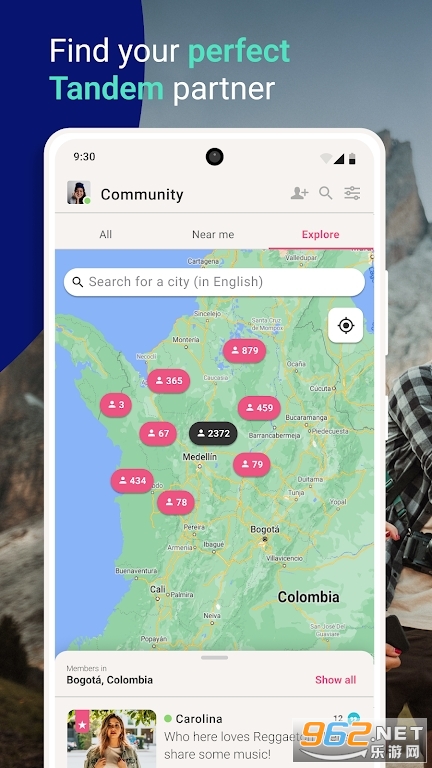Expand the members bottom sheet handle
The width and height of the screenshot is (432, 768).
pos(215,657)
